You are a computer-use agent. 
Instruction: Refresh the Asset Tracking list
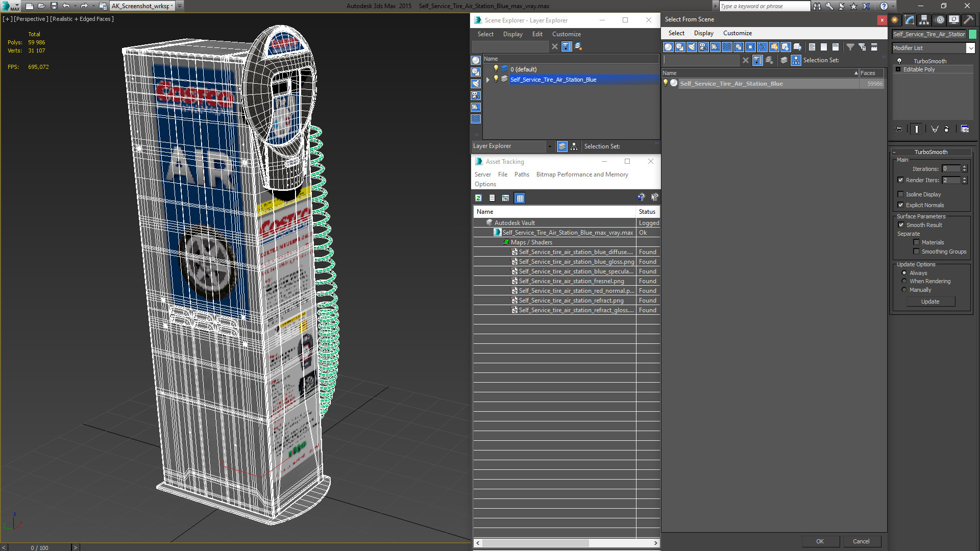(478, 198)
